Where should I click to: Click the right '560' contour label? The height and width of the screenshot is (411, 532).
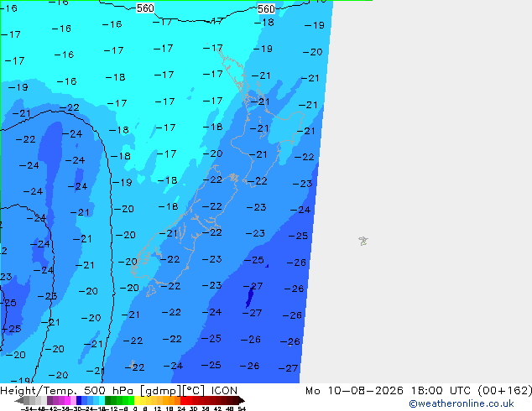click(266, 9)
